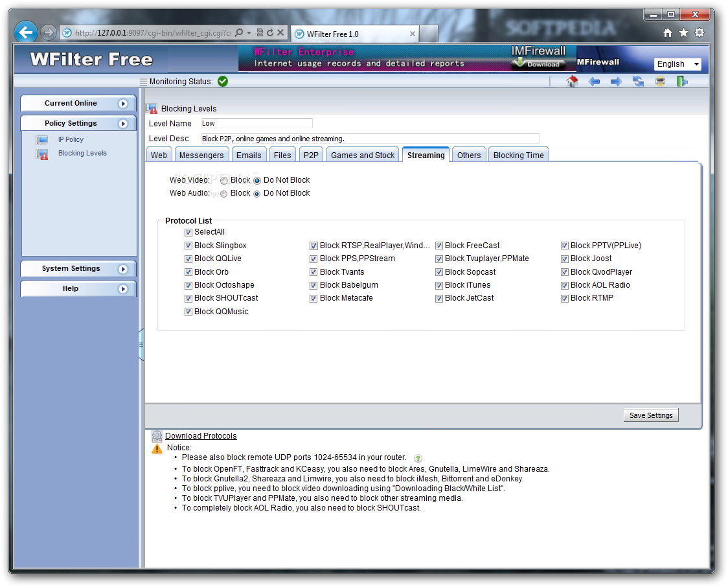
Task: Select Block radio for Web Audio
Action: 224,194
